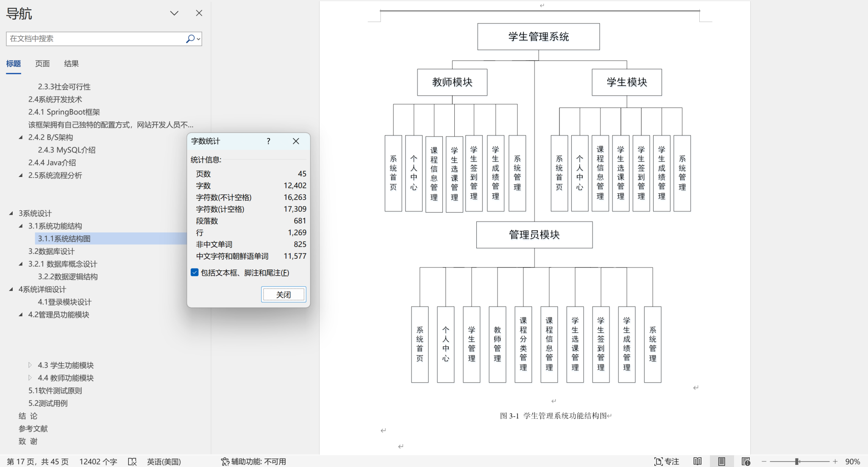
Task: Open navigation pane options chevron menu
Action: [x=174, y=13]
